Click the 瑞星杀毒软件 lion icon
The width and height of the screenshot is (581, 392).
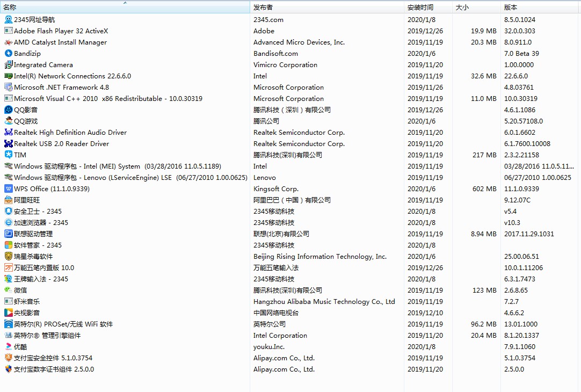8,256
